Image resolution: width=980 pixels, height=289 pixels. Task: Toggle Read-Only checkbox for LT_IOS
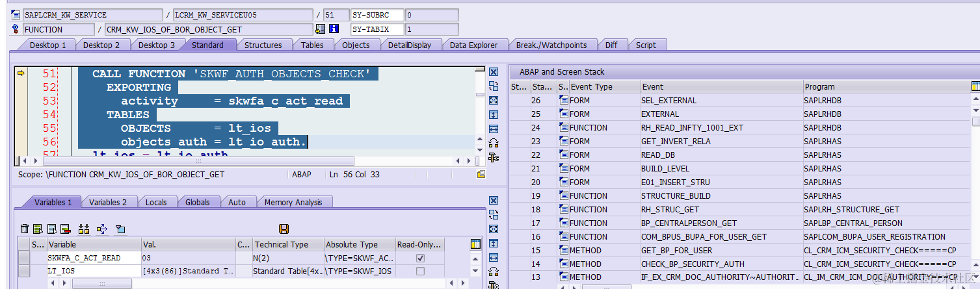[420, 271]
